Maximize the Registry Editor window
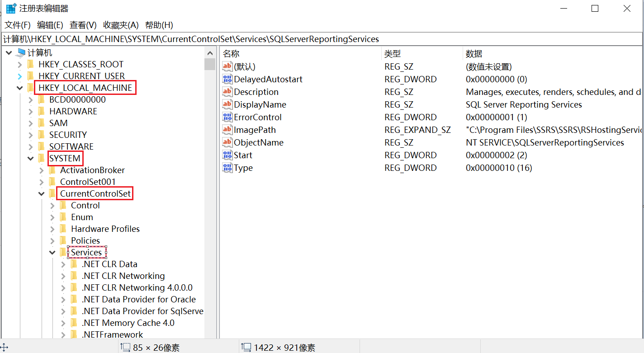 [x=595, y=9]
